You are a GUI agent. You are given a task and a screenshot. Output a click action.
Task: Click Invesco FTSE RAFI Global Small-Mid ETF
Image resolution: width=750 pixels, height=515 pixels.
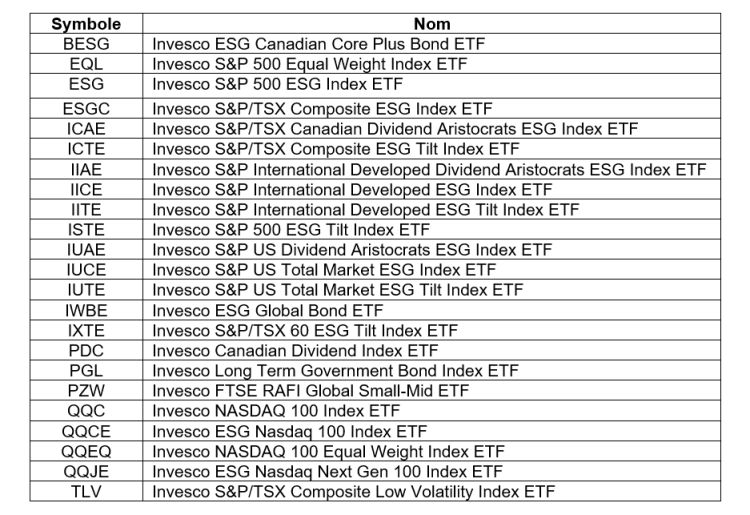[x=310, y=391]
